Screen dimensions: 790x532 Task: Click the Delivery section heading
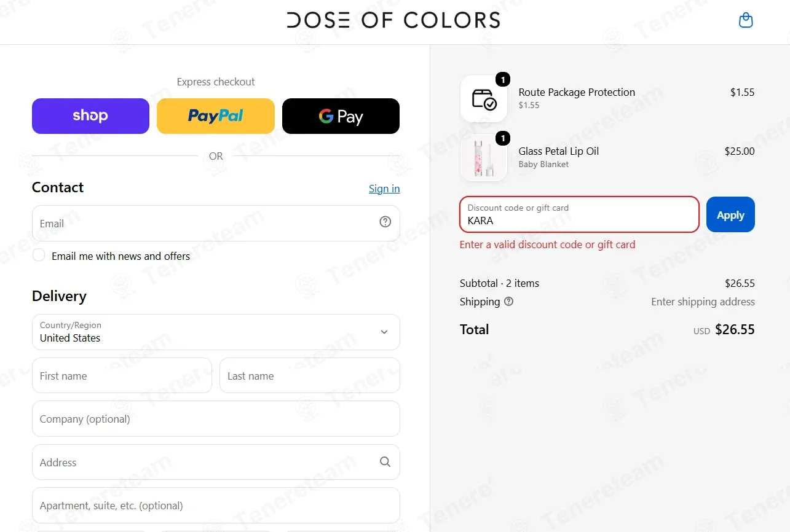click(x=59, y=296)
